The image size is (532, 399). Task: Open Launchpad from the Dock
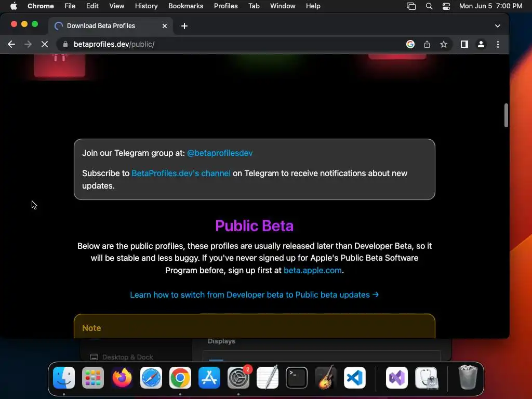point(93,378)
